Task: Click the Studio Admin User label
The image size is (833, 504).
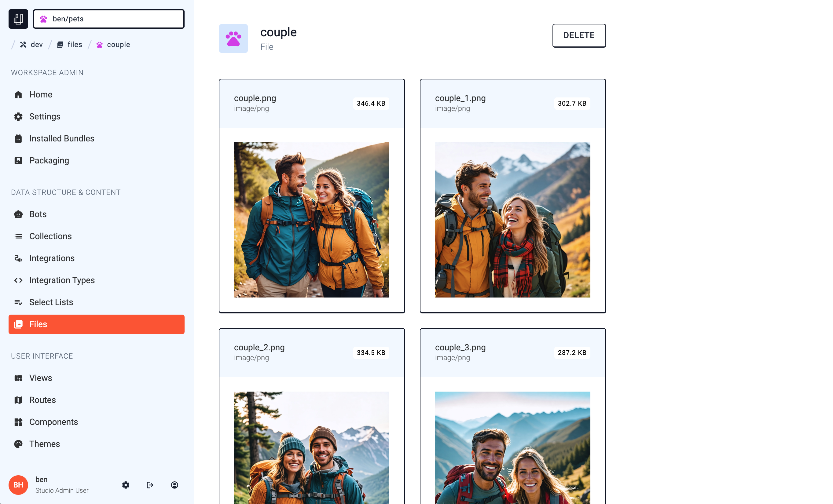Action: (62, 490)
